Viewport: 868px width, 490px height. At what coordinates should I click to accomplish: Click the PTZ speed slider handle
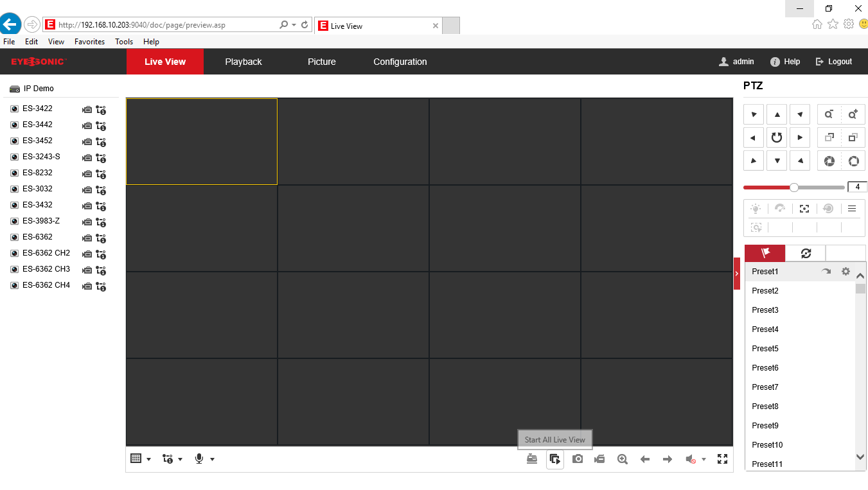click(x=794, y=188)
